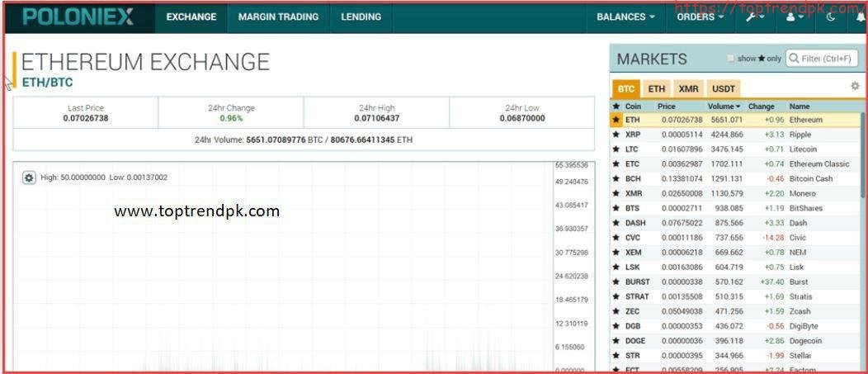The width and height of the screenshot is (868, 374).
Task: Click the Filter search field
Action: [822, 58]
